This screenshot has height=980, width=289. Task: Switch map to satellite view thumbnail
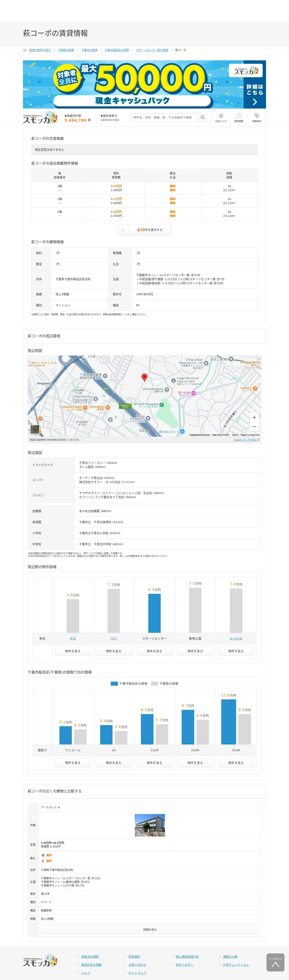point(35,429)
